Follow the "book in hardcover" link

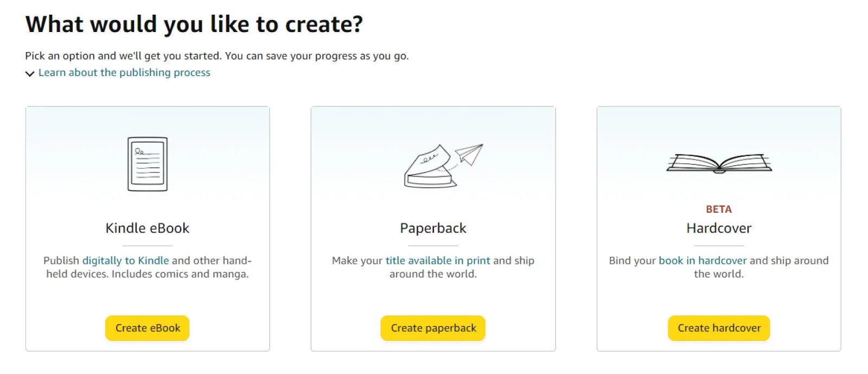click(703, 261)
